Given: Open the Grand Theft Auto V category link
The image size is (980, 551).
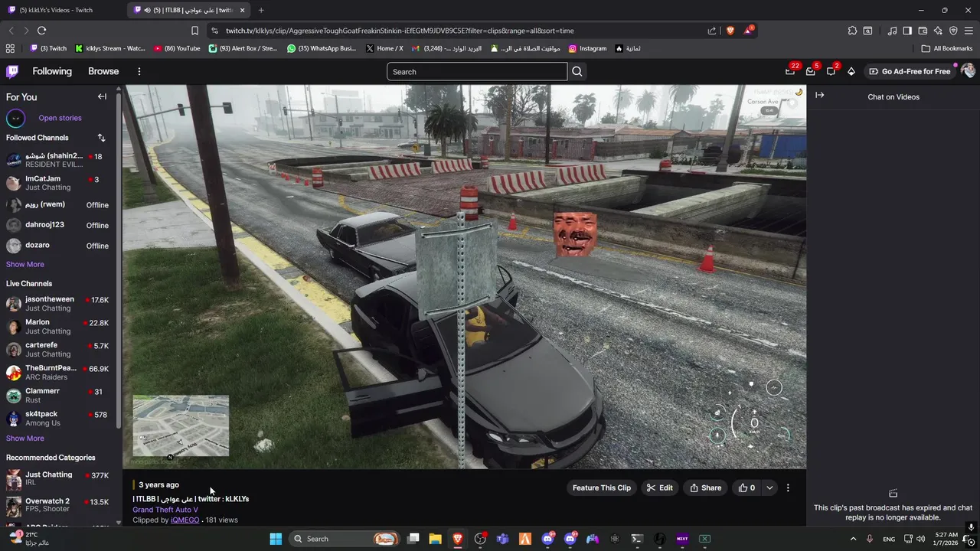Looking at the screenshot, I should click(165, 510).
